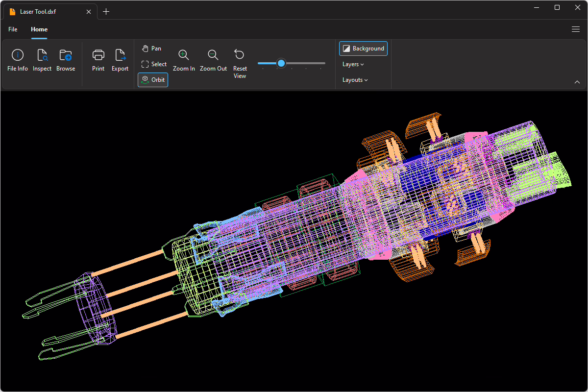Collapse the ribbon with chevron arrow
The width and height of the screenshot is (588, 392).
pos(577,82)
